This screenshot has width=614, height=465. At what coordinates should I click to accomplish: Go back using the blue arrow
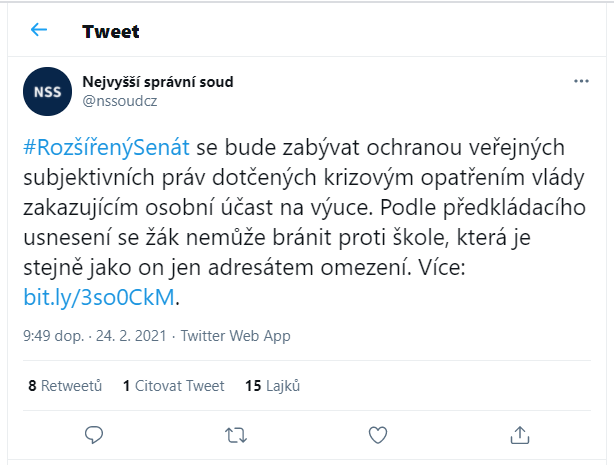[x=39, y=30]
